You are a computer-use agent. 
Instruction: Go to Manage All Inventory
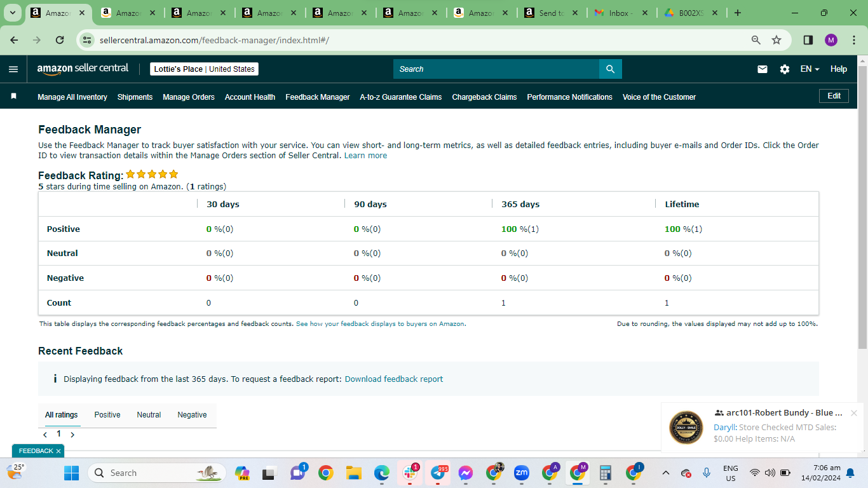click(x=72, y=97)
